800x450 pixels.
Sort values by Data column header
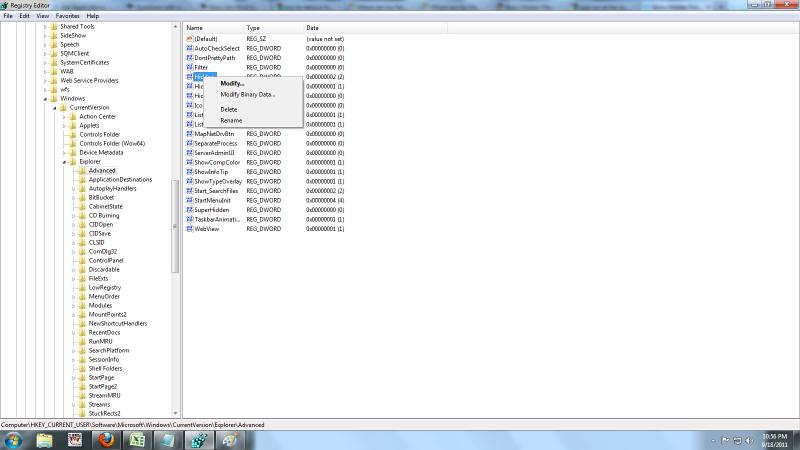375,28
